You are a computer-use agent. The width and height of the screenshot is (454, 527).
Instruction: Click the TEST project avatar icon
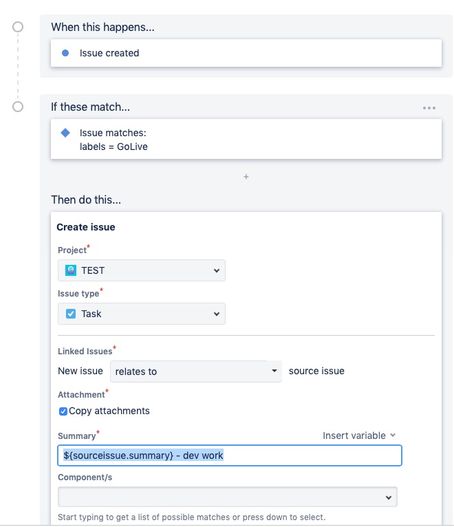(x=71, y=270)
